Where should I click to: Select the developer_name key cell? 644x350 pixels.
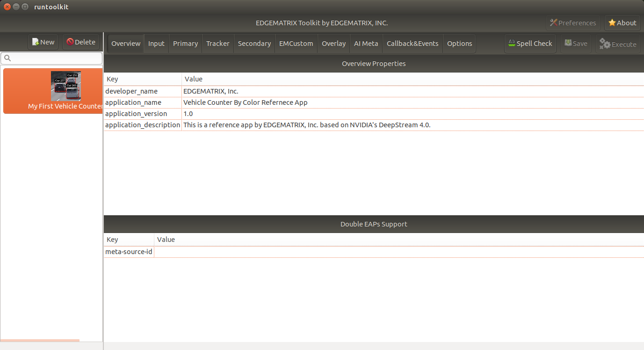click(143, 91)
